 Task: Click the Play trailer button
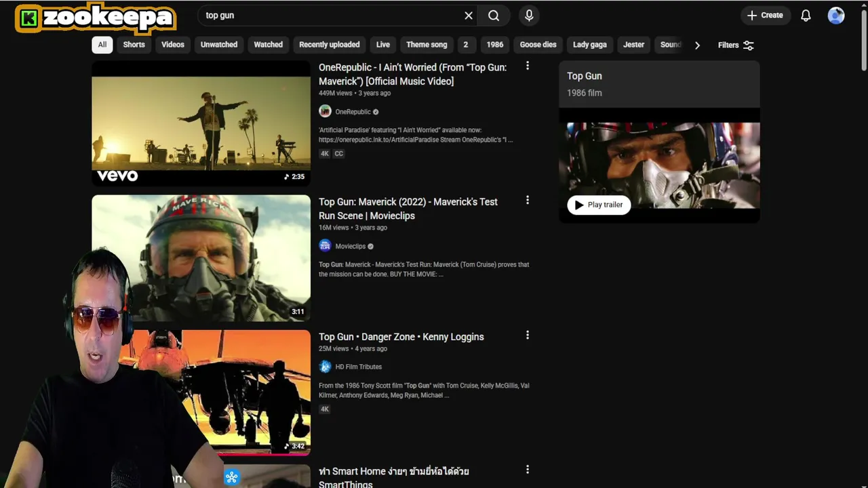599,205
